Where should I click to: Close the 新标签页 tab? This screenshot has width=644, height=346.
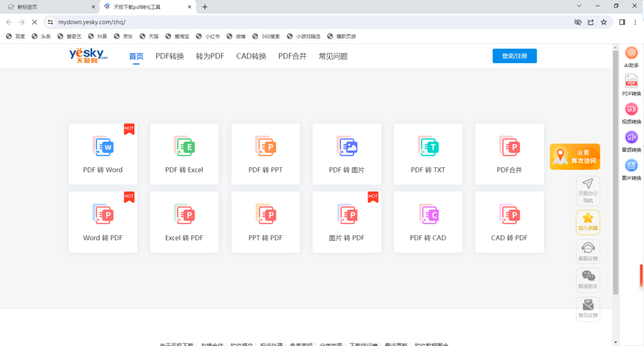(93, 7)
